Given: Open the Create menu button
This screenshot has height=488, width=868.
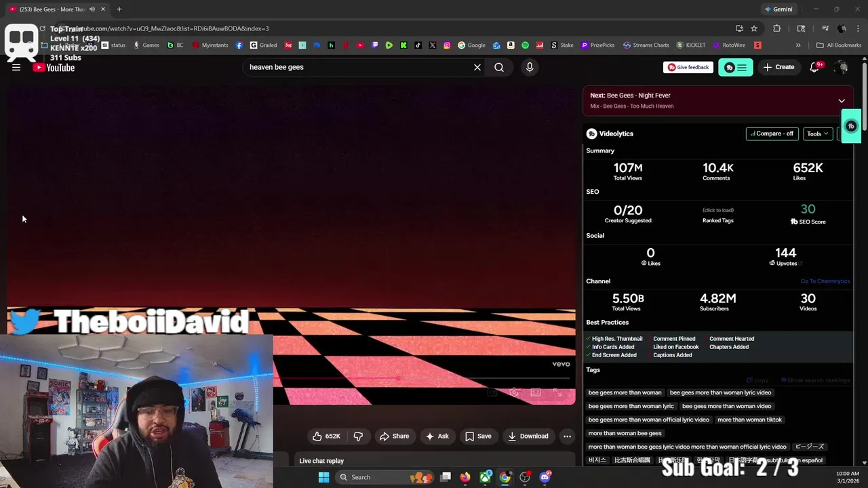Looking at the screenshot, I should [778, 67].
